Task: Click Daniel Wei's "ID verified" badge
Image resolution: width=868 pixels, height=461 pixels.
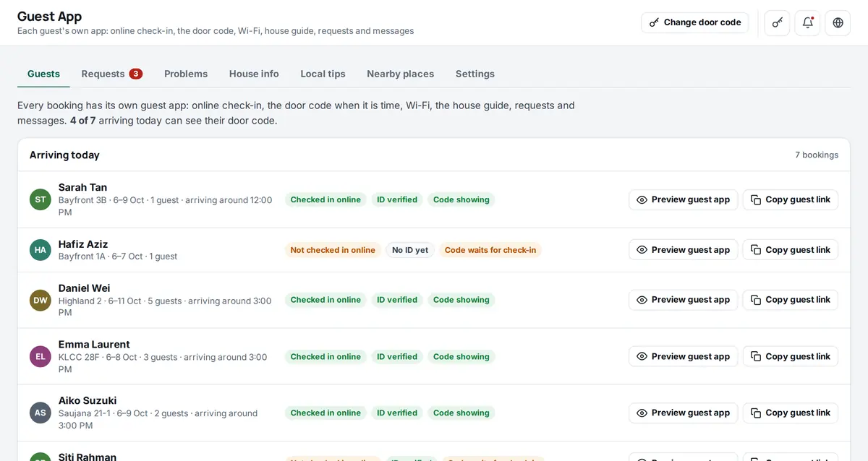Action: [x=397, y=300]
